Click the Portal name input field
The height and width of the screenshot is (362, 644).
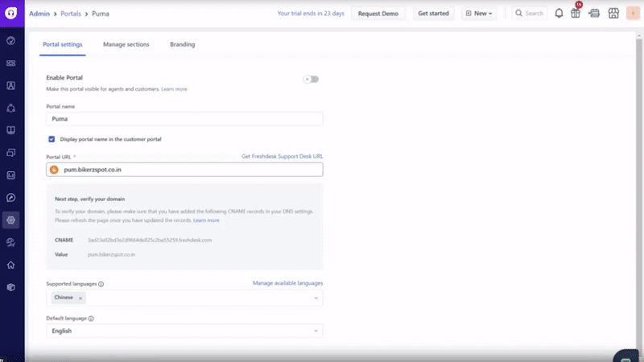pyautogui.click(x=184, y=118)
